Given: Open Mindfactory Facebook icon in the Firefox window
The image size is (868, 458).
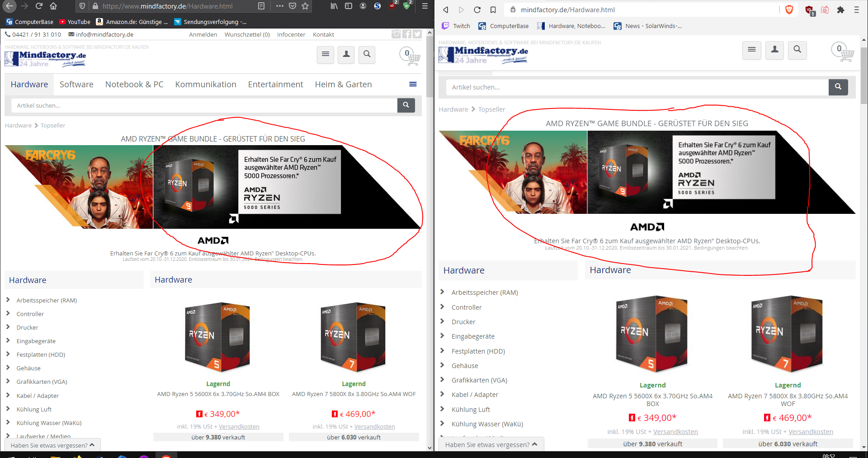Looking at the screenshot, I should pyautogui.click(x=406, y=34).
